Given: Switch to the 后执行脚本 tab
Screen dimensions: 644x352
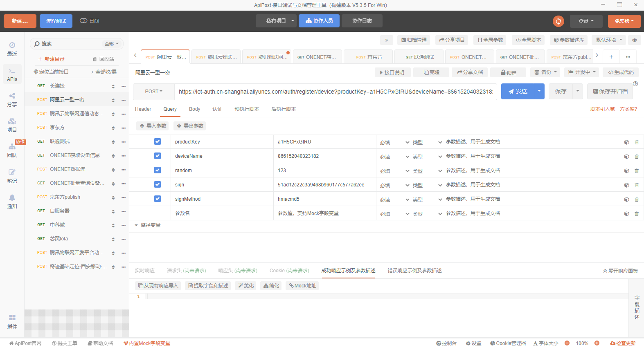Looking at the screenshot, I should click(x=284, y=109).
